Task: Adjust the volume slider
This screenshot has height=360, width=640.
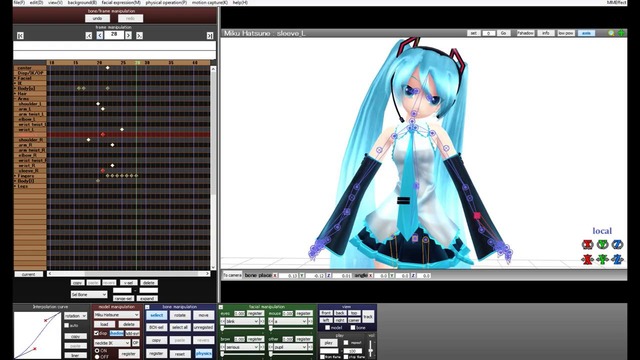Action: click(370, 349)
